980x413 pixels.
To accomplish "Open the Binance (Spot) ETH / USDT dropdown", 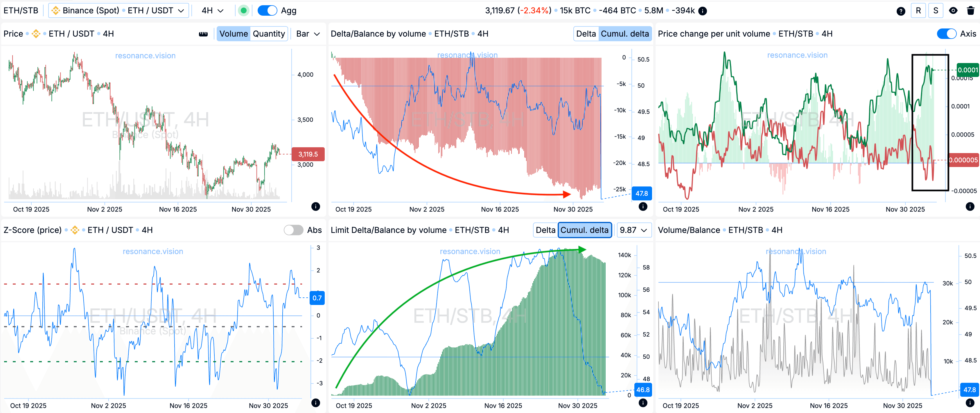I will click(x=118, y=11).
